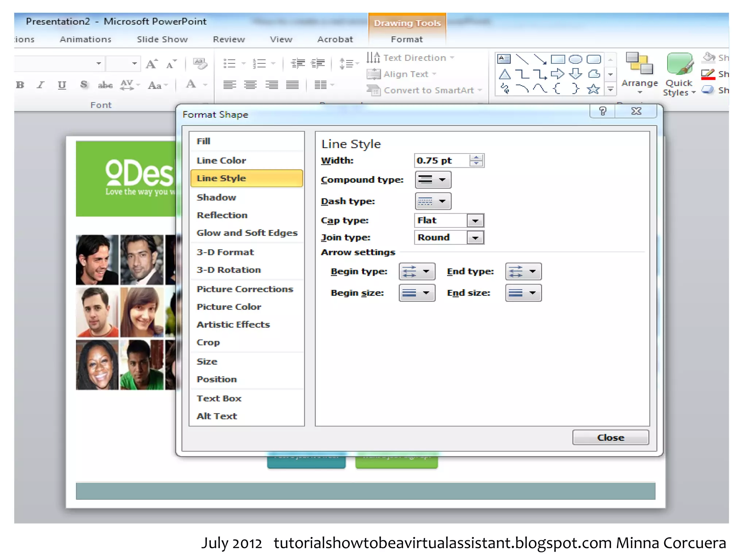Screen dimensions: 747x560
Task: Open the Cap type combo box
Action: 475,221
